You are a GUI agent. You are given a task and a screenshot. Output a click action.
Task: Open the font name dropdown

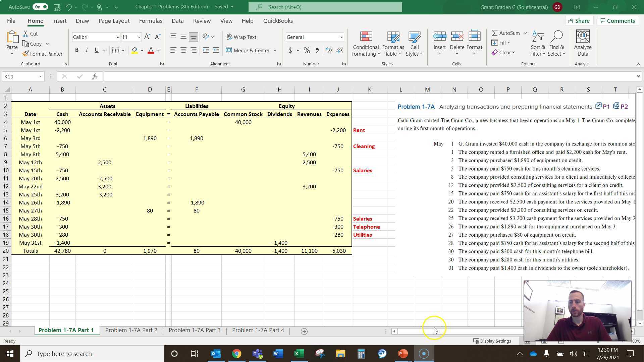[x=117, y=37]
